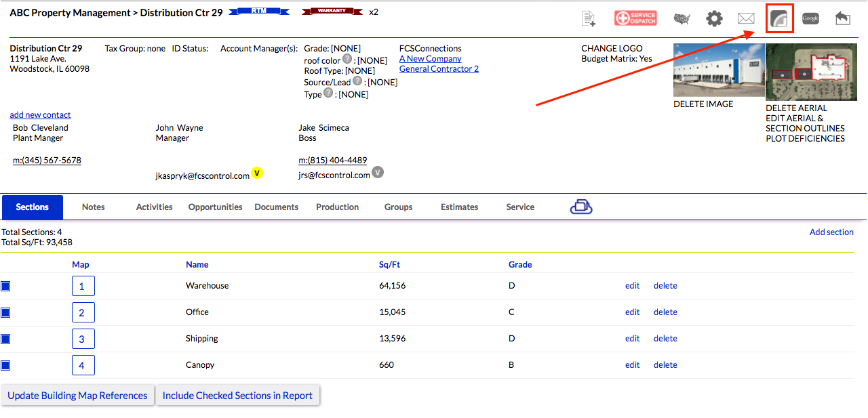Viewport: 868px width, 418px height.
Task: Toggle the Canopy section checkbox
Action: coord(6,366)
